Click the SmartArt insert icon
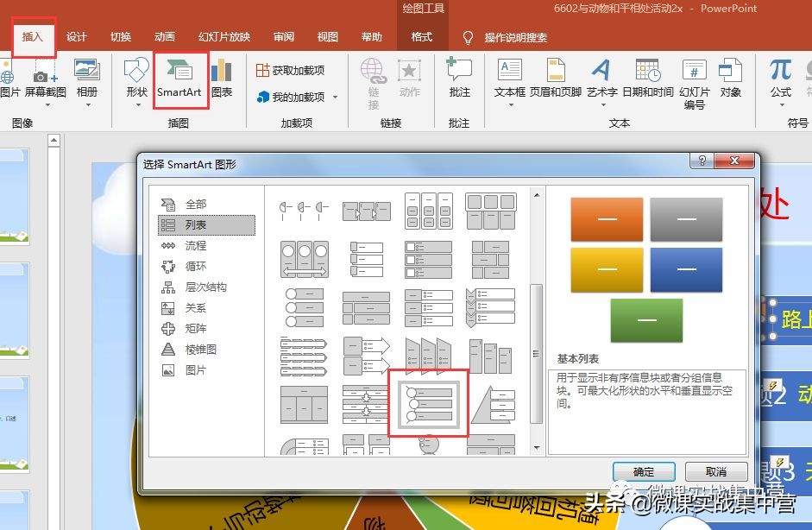This screenshot has height=530, width=812. (179, 79)
